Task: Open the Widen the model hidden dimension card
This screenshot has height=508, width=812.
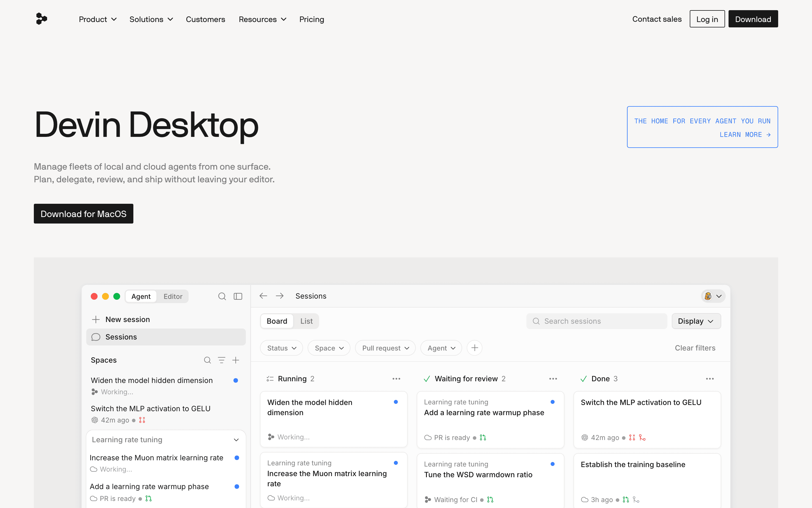Action: 334,419
